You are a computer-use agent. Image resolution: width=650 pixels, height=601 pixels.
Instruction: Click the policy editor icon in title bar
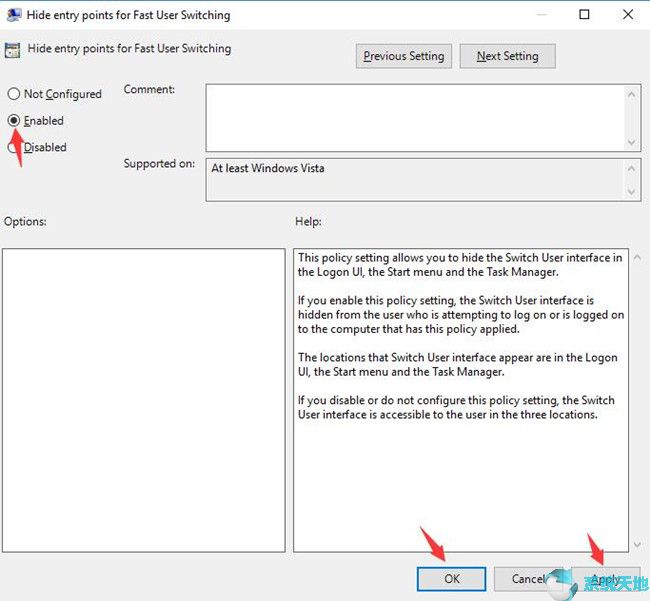coord(13,15)
